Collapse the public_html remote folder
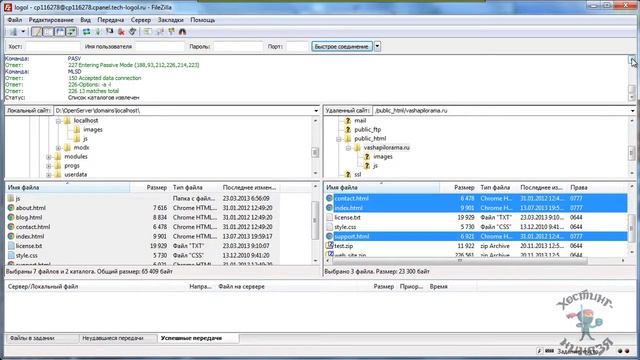The image size is (640, 360). click(338, 139)
